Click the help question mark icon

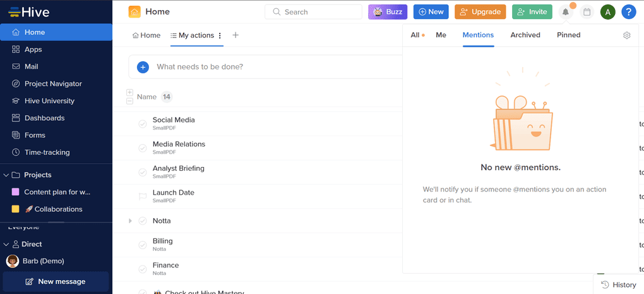pos(628,12)
